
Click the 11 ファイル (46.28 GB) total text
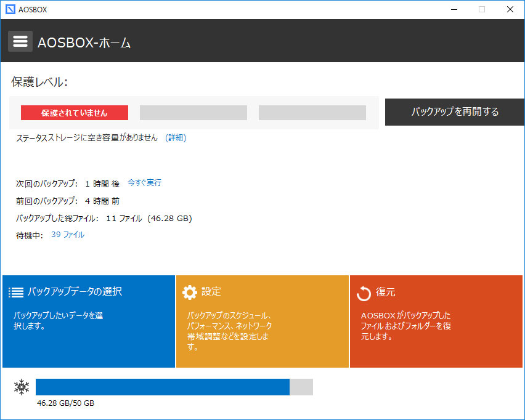click(149, 219)
